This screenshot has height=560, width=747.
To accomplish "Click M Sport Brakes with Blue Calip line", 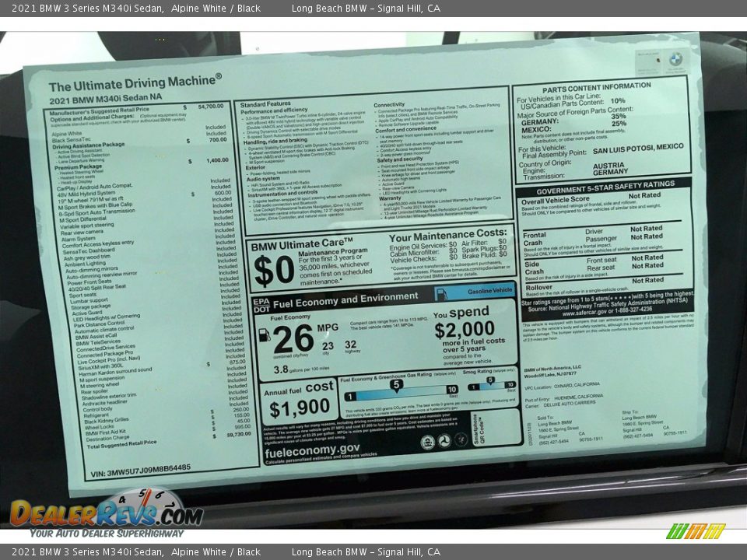I will [x=95, y=206].
